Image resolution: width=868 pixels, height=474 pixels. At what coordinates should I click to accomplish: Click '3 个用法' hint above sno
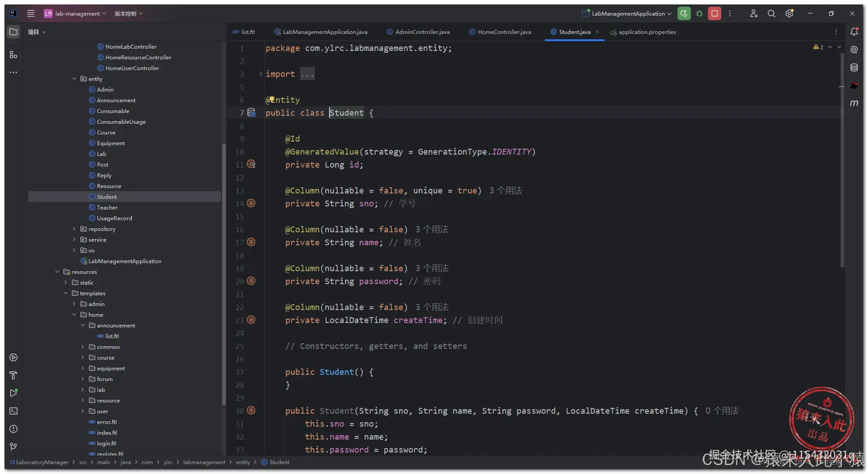pyautogui.click(x=506, y=190)
